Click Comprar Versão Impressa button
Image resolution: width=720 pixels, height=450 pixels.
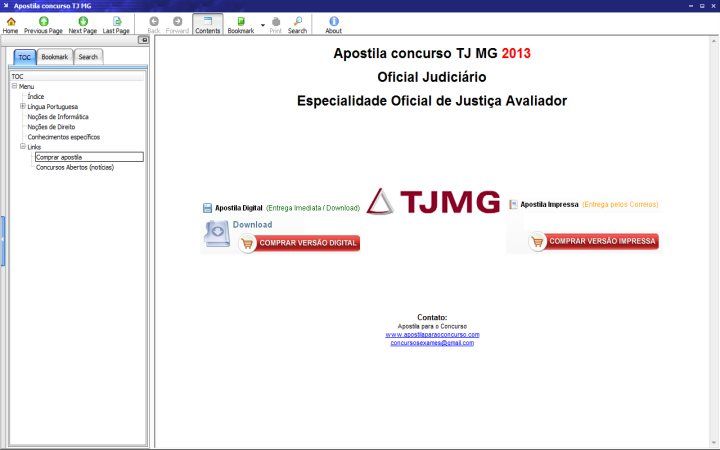pyautogui.click(x=594, y=241)
